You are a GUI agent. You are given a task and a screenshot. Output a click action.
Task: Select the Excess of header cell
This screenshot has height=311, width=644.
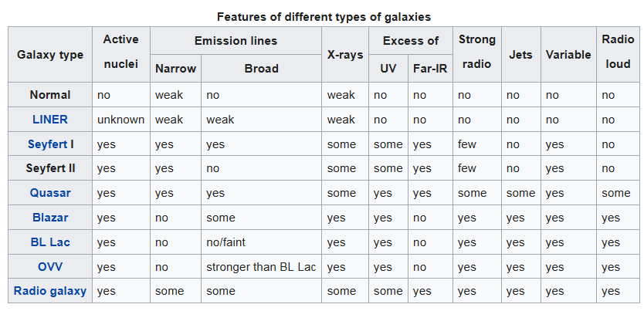tap(411, 41)
